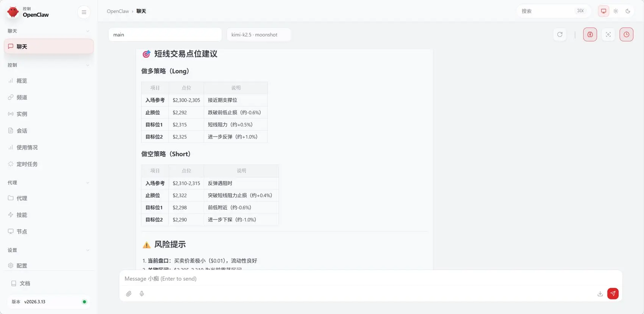Viewport: 644px width, 314px height.
Task: Open 技能 skills in the sidebar
Action: pyautogui.click(x=49, y=215)
